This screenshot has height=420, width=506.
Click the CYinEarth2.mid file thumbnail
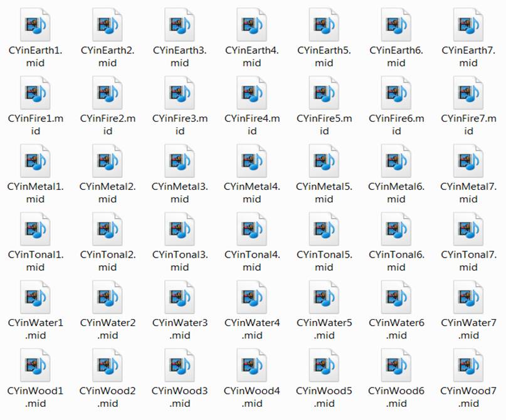coord(107,24)
